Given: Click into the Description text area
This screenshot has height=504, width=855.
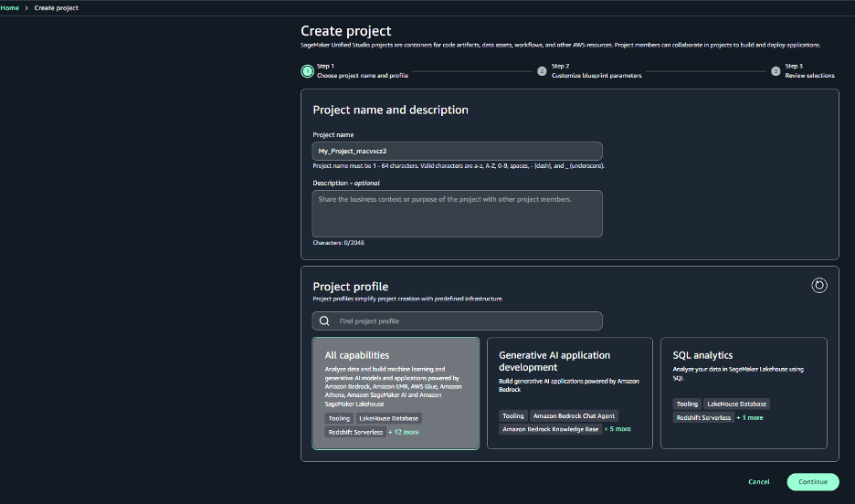Looking at the screenshot, I should [457, 213].
